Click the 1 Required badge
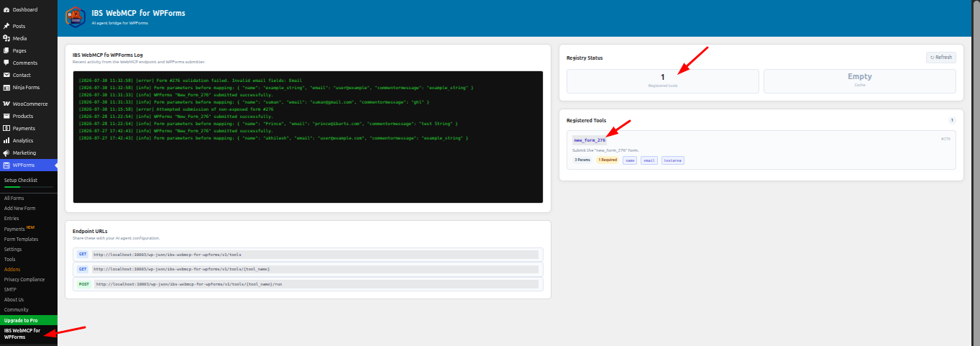The image size is (980, 346). (x=608, y=160)
